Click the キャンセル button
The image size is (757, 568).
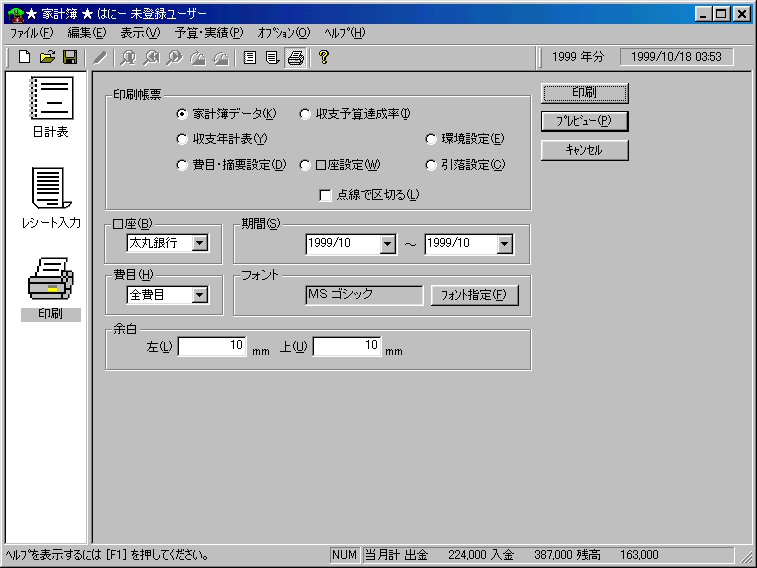tap(585, 150)
